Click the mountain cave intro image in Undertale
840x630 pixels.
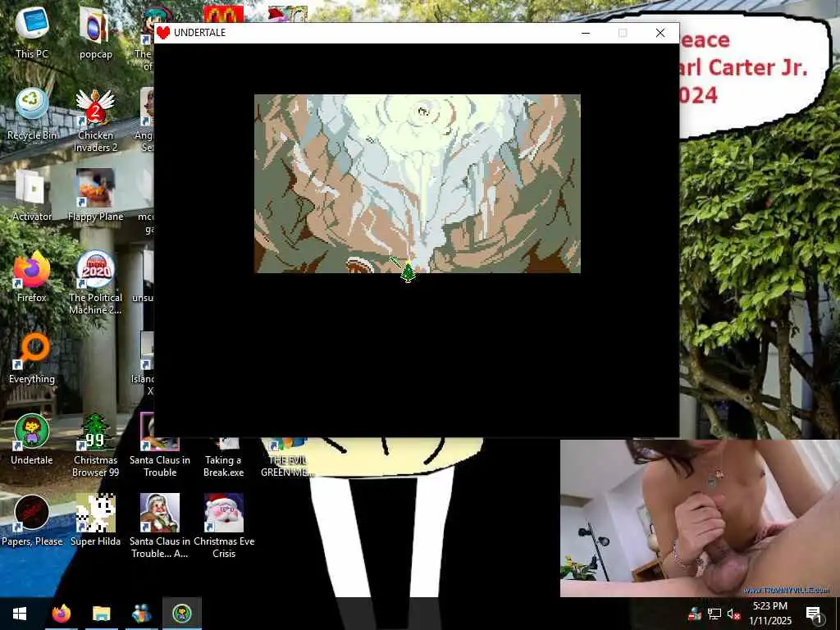[418, 184]
